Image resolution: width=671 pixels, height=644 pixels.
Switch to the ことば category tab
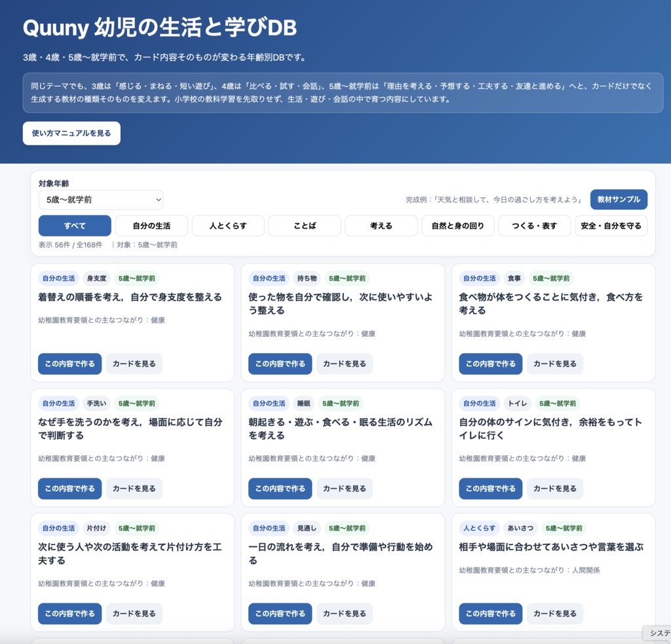coord(305,225)
